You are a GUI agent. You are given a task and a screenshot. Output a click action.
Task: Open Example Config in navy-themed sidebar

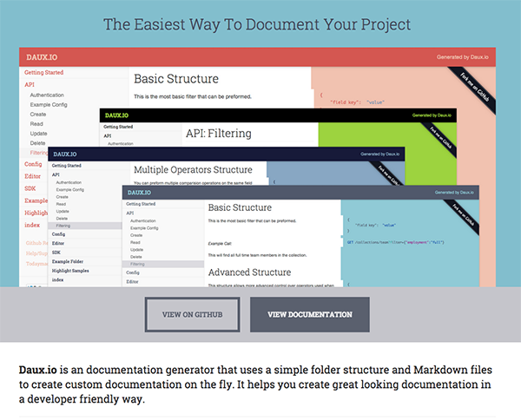70,189
